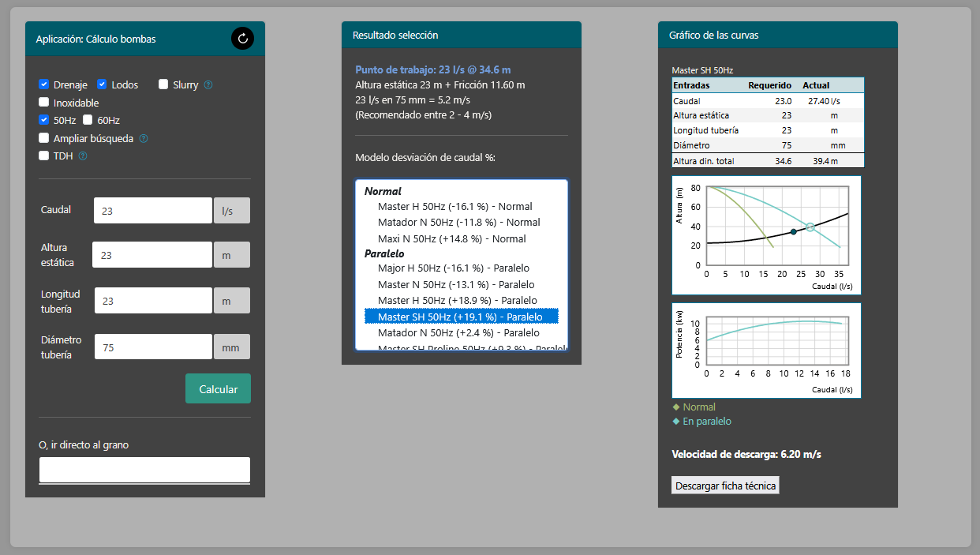
Task: Open the Slurry help question icon
Action: [208, 85]
